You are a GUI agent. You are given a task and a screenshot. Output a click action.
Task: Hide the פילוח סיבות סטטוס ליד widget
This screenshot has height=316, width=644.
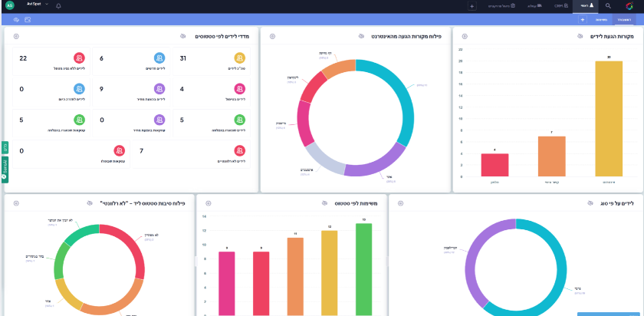click(90, 203)
